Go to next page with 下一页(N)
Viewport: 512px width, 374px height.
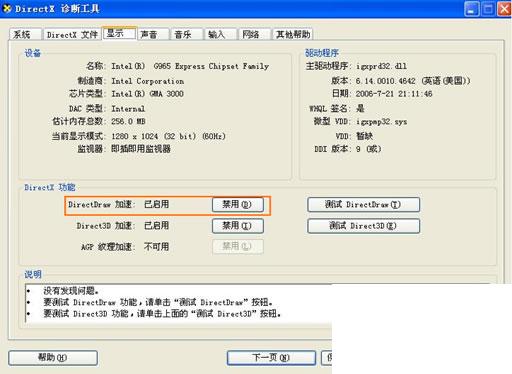tap(271, 358)
